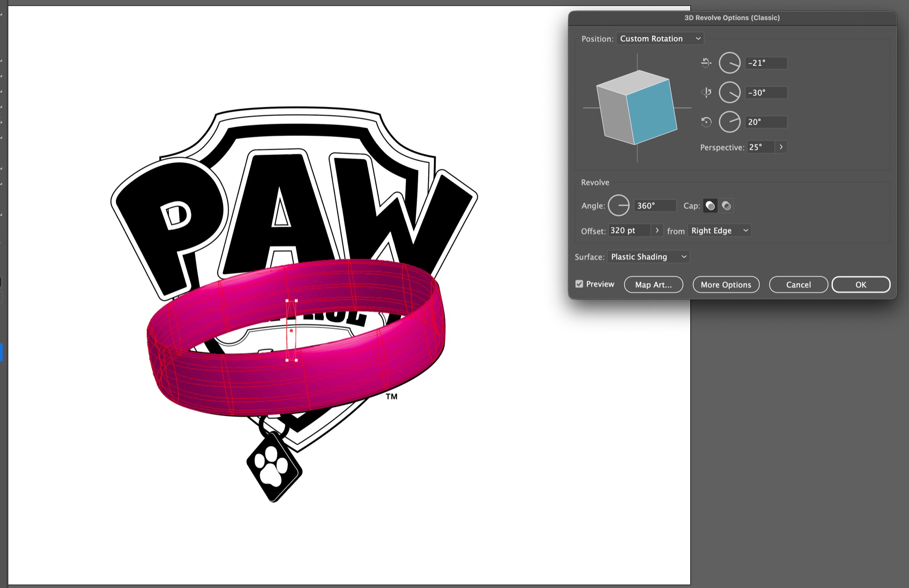This screenshot has width=909, height=588.
Task: Expand the Offset slider arrow
Action: pyautogui.click(x=657, y=230)
